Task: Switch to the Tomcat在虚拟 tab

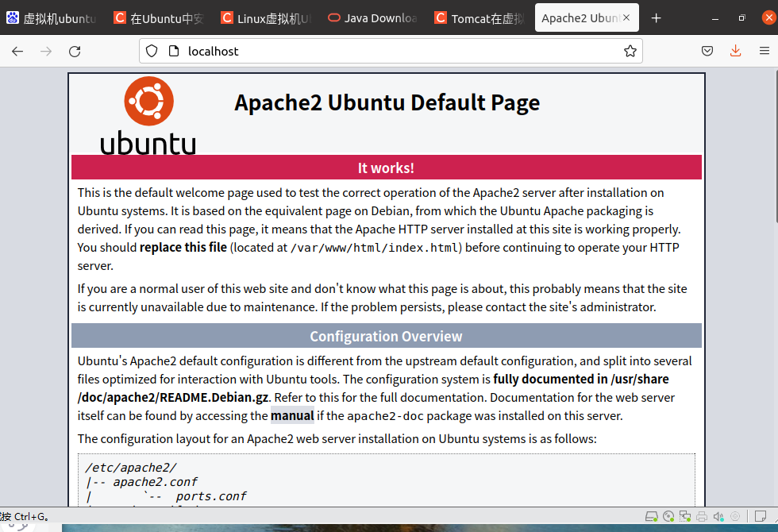Action: tap(480, 18)
